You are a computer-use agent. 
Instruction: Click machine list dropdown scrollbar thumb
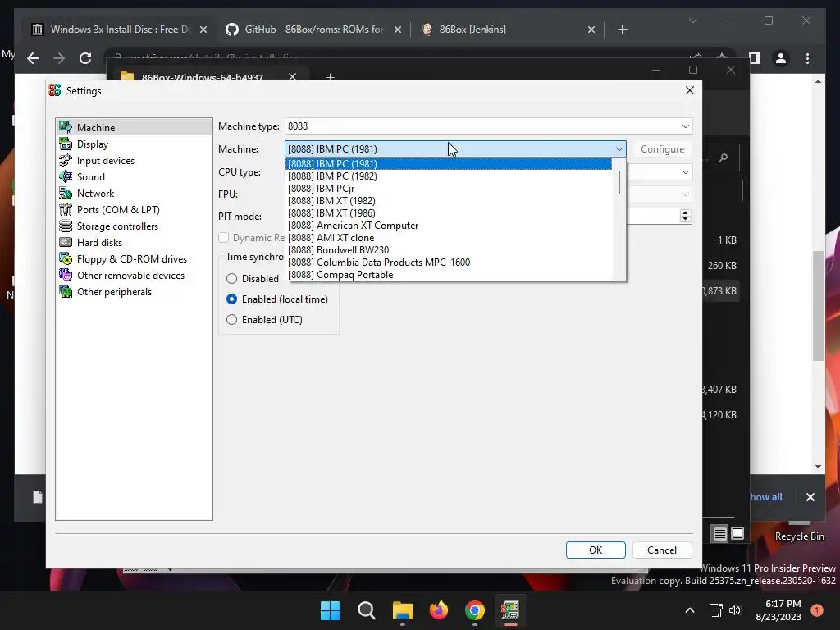pyautogui.click(x=619, y=182)
